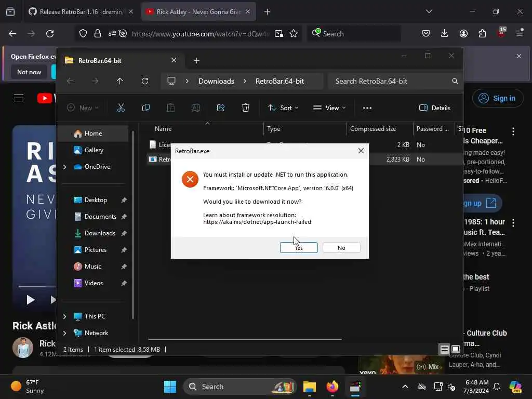Expand the This PC tree node
532x399 pixels.
(x=64, y=316)
